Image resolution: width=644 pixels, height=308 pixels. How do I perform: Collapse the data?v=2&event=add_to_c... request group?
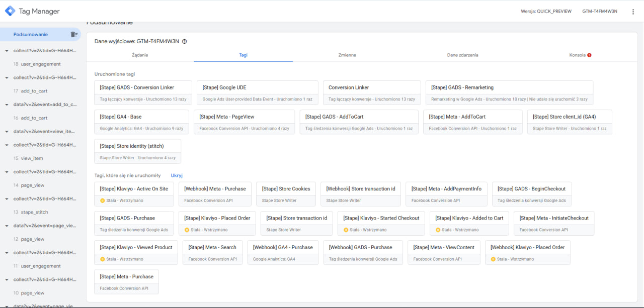click(7, 105)
